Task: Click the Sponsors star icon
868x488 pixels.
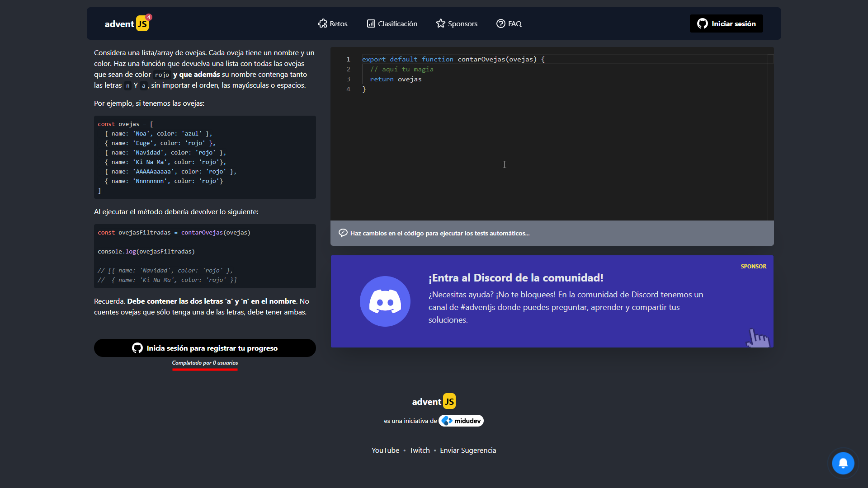Action: pyautogui.click(x=440, y=23)
